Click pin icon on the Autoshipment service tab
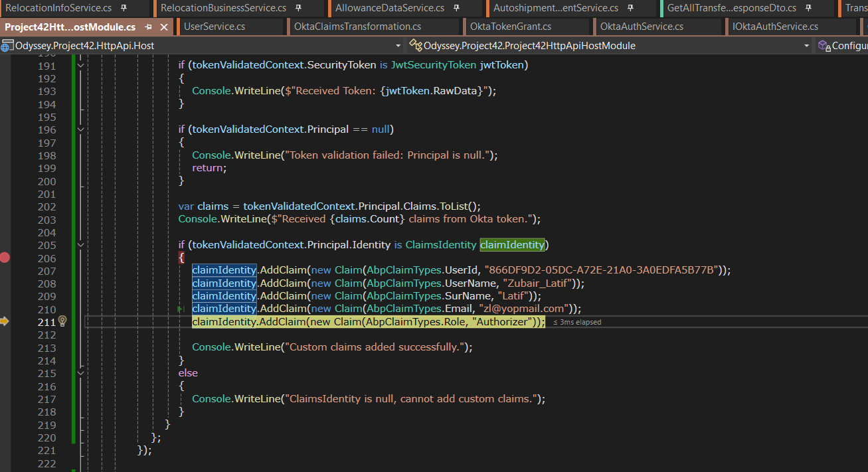The width and height of the screenshot is (868, 472). coord(630,8)
